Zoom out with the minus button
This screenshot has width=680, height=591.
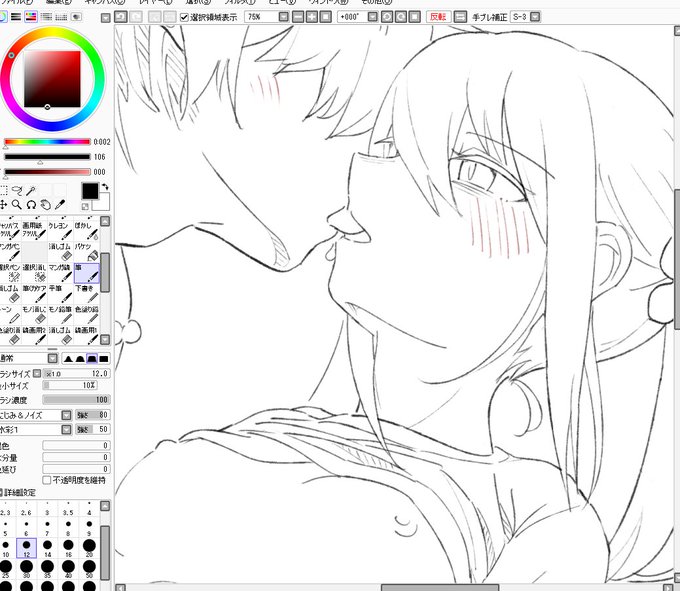tap(298, 17)
